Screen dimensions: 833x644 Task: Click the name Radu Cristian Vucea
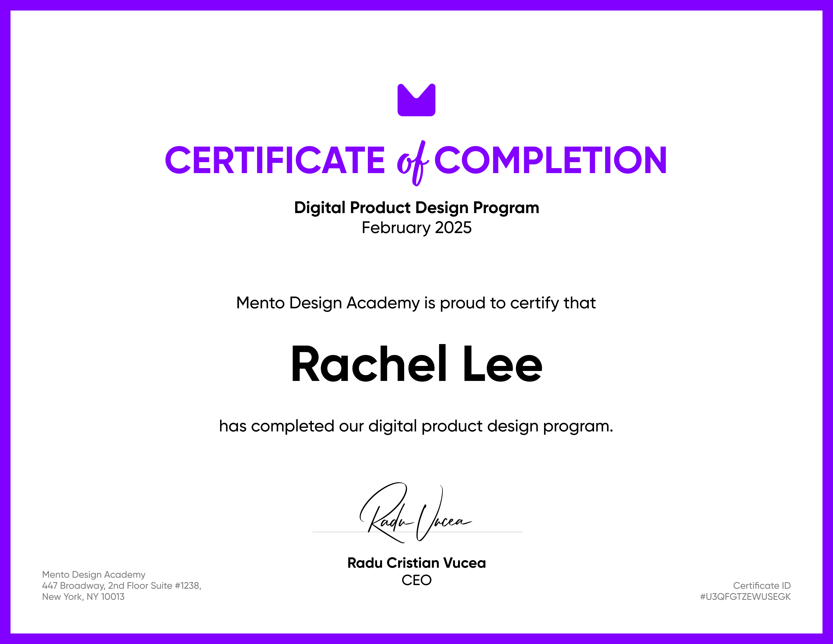click(416, 563)
